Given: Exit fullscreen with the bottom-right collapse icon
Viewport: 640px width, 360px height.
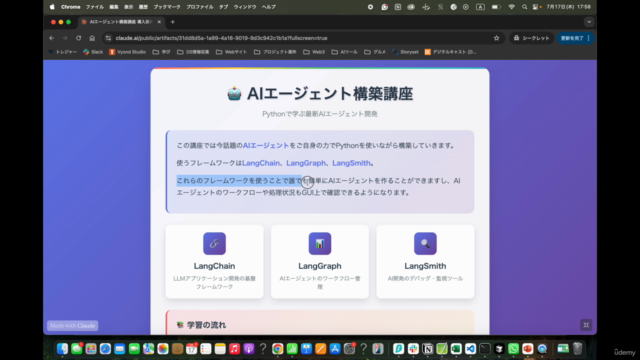Looking at the screenshot, I should pyautogui.click(x=586, y=325).
